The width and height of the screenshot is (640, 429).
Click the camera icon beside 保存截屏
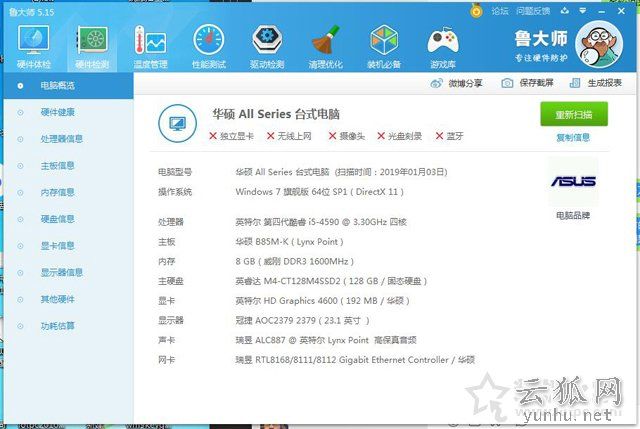pyautogui.click(x=507, y=83)
